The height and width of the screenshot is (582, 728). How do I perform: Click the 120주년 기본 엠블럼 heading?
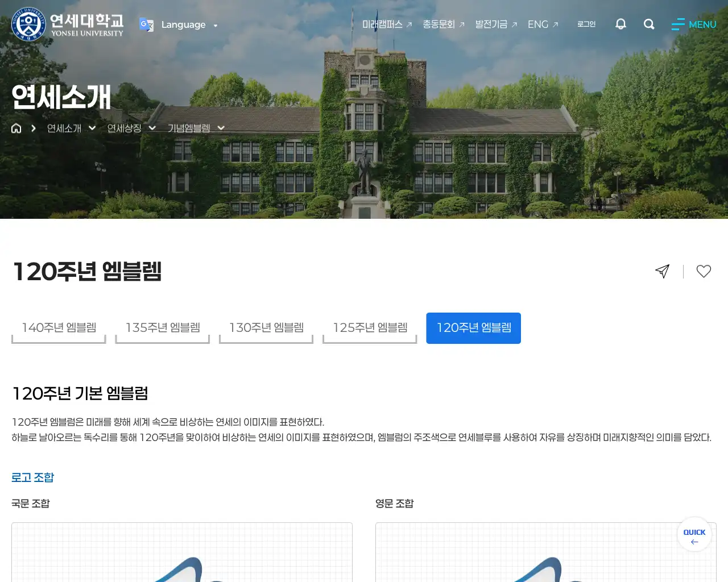click(80, 393)
